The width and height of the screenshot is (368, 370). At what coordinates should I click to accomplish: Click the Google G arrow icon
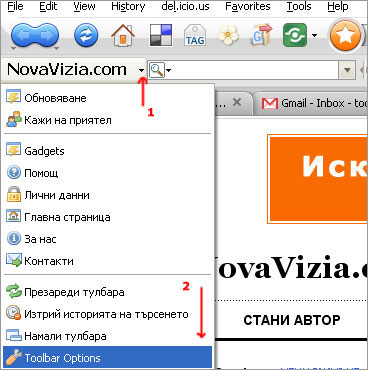pos(261,35)
